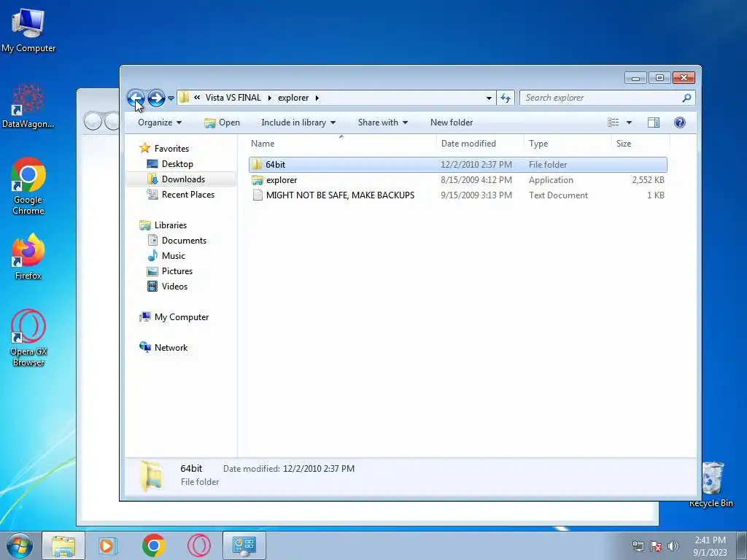Select the explorer application file
This screenshot has height=560, width=747.
click(x=458, y=180)
